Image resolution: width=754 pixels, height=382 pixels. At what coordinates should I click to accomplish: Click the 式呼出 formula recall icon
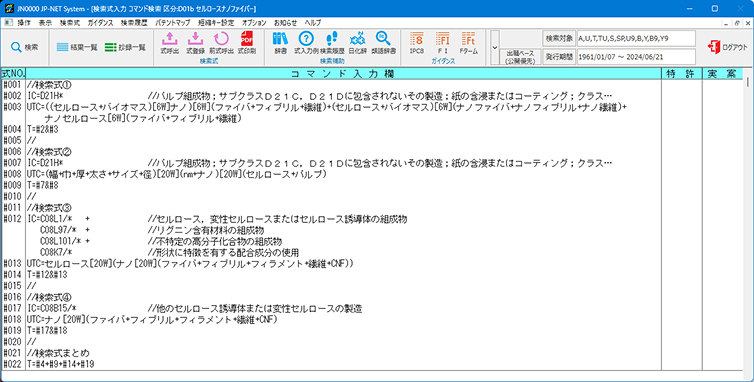tap(170, 42)
